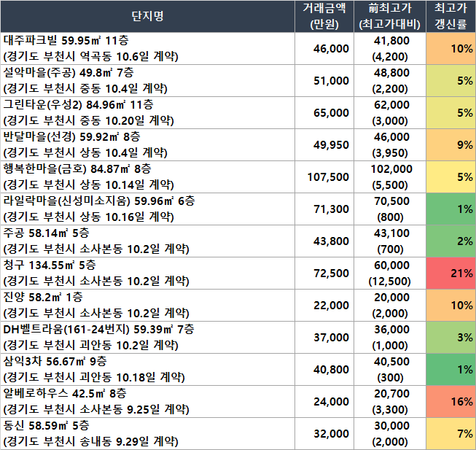Click the 2% renewal rate cell

[450, 241]
